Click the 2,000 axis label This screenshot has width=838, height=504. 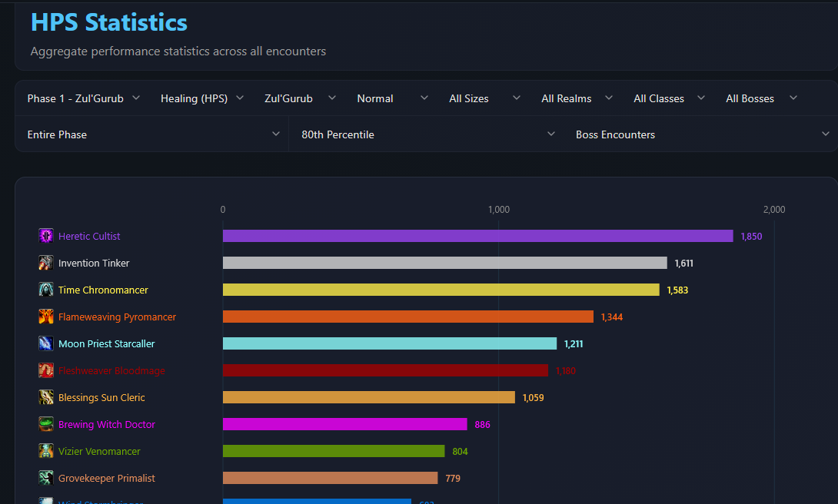(x=774, y=209)
